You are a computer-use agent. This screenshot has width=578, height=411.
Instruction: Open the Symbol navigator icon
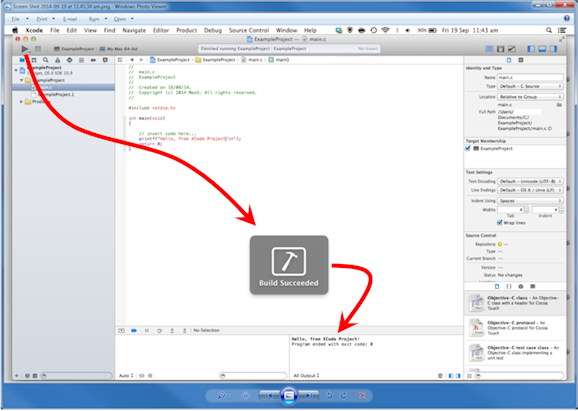coord(34,60)
